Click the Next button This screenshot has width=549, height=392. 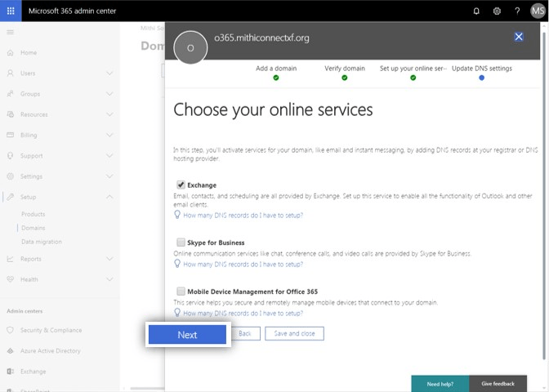187,334
